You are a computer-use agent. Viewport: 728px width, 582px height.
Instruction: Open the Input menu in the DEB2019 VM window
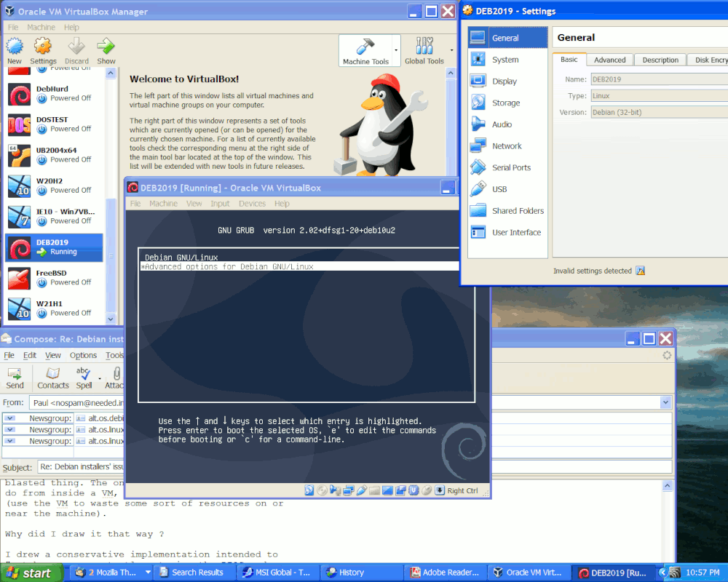tap(220, 203)
